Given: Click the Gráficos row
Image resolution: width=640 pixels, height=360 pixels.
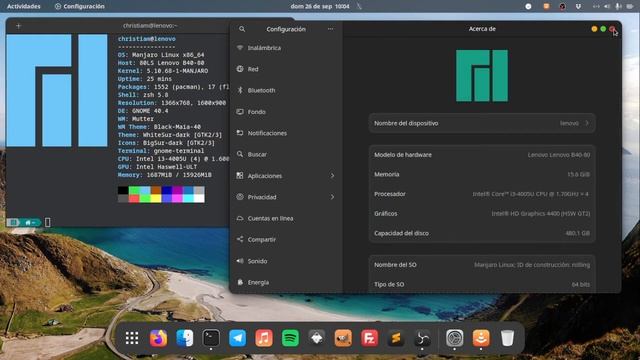Looking at the screenshot, I should (482, 213).
